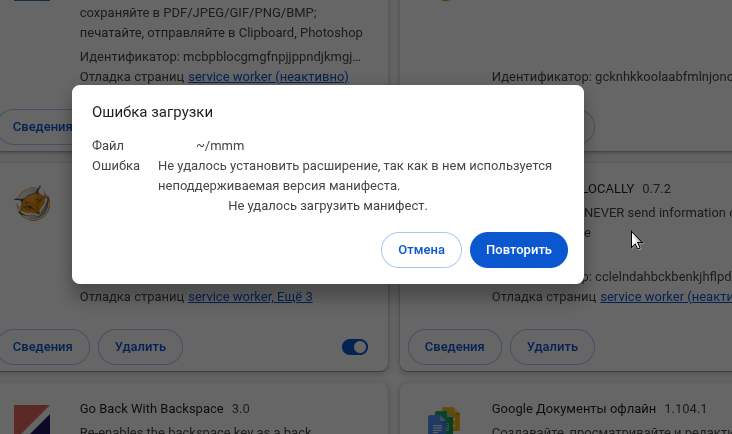Open the service worker, Ещё 3 link
Image resolution: width=732 pixels, height=434 pixels.
point(250,297)
